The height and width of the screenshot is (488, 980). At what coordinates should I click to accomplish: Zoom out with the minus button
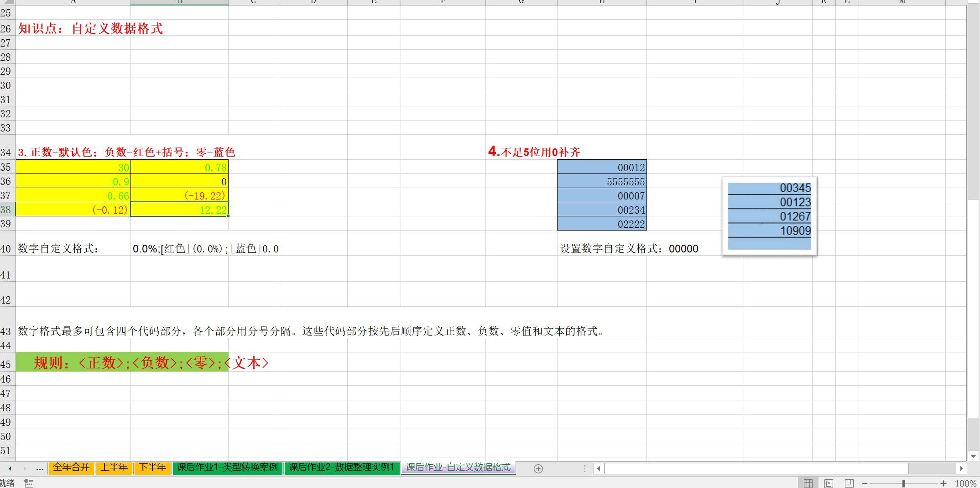point(865,483)
